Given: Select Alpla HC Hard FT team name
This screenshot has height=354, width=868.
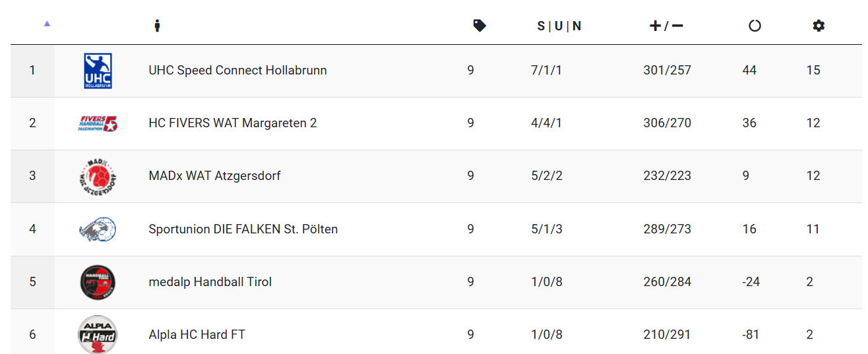Looking at the screenshot, I should point(197,334).
